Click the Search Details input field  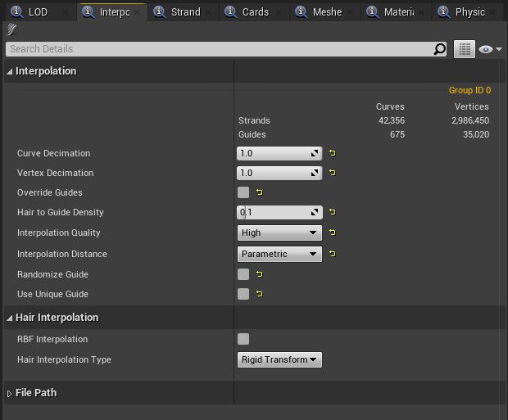pyautogui.click(x=220, y=49)
